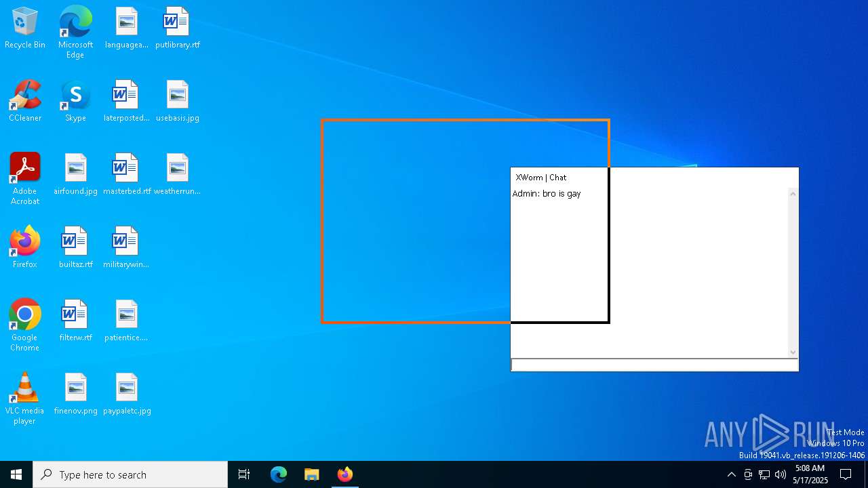The width and height of the screenshot is (868, 488).
Task: Open the network status tray icon
Action: click(x=764, y=474)
